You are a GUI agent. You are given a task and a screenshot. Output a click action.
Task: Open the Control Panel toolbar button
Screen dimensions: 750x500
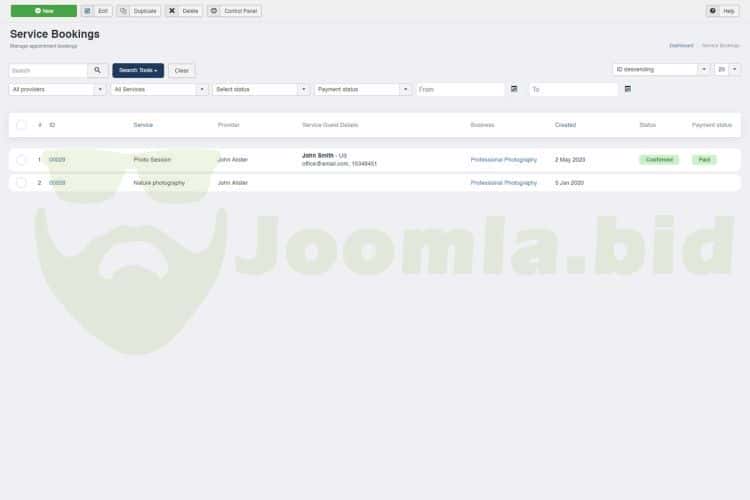(x=214, y=11)
